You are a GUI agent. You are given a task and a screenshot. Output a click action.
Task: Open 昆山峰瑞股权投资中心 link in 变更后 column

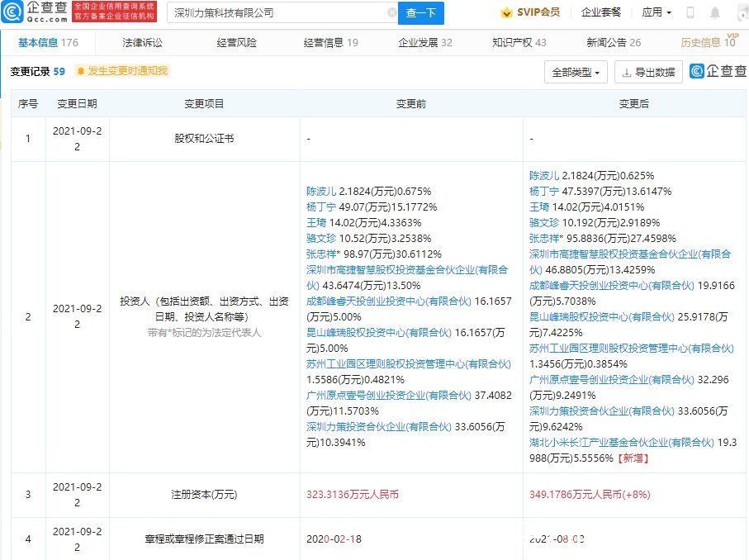coord(602,317)
